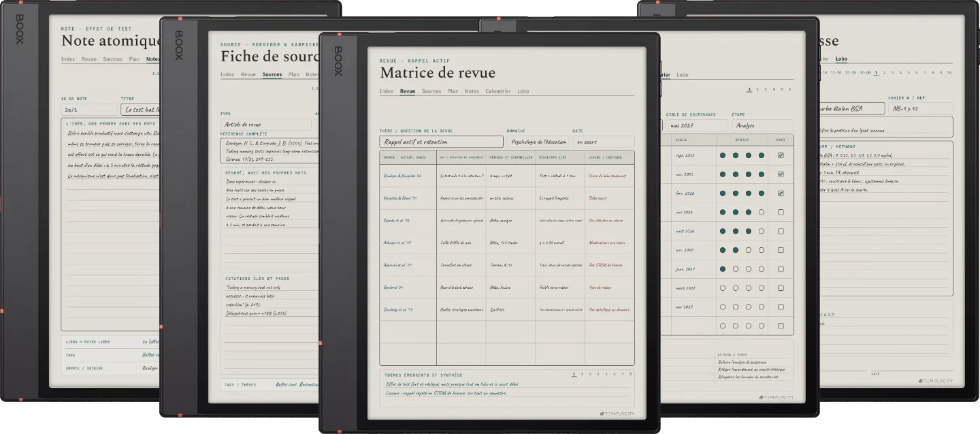Image resolution: width=980 pixels, height=434 pixels.
Task: Click the ID de note field '2a/1'
Action: (89, 109)
